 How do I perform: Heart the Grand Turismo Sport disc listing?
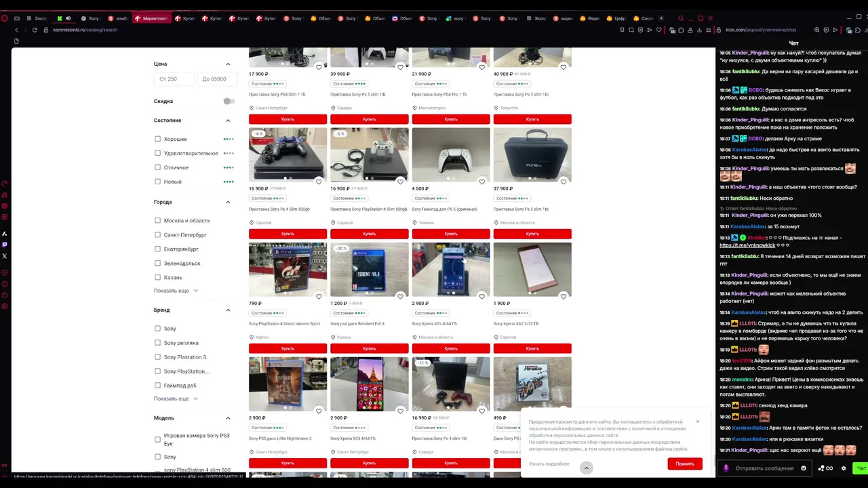coord(319,296)
